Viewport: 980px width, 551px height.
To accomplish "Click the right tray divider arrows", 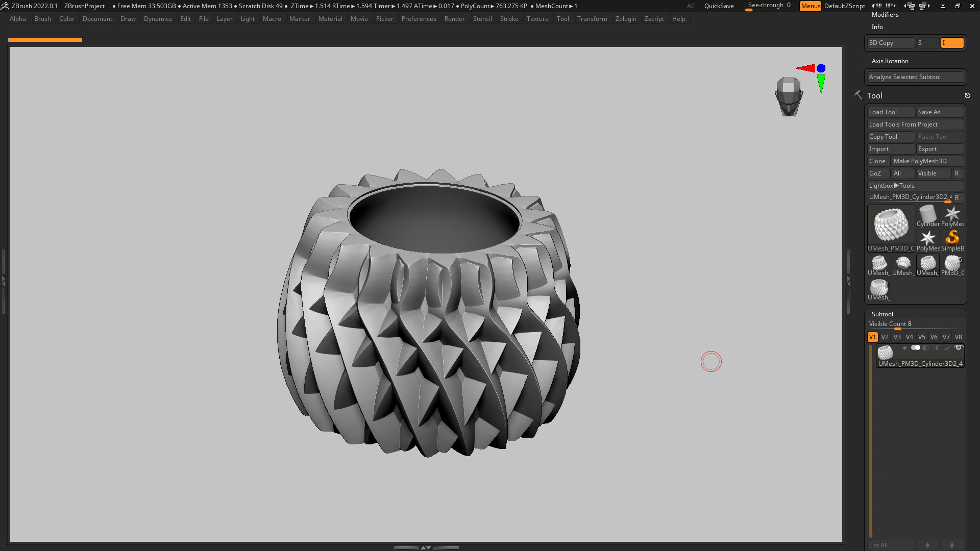I will 848,281.
